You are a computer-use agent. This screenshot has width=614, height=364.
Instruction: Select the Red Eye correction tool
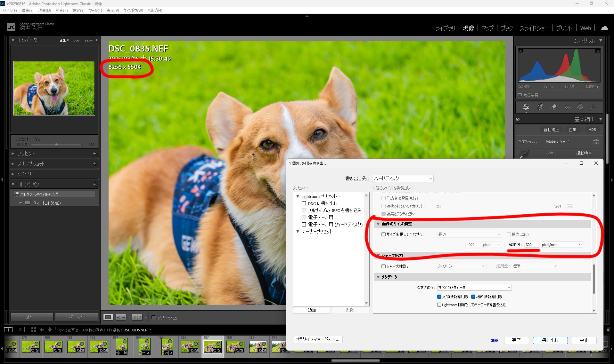(567, 107)
